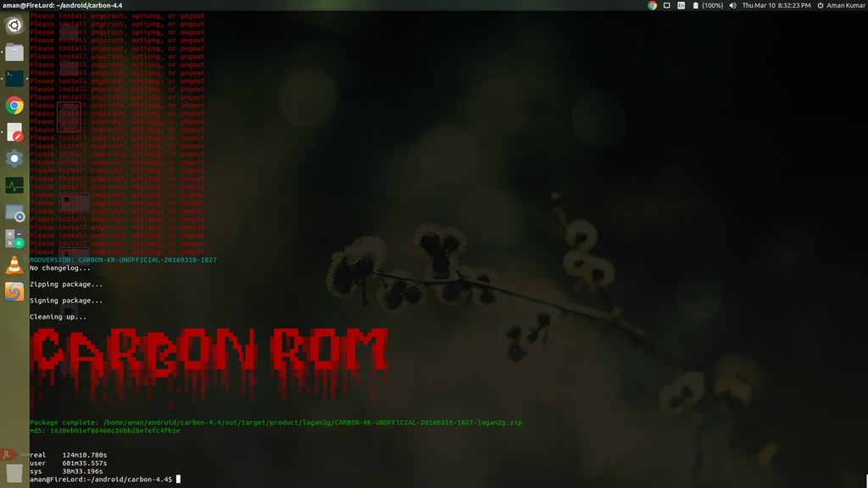Open the battery (100%) indicator menu

tap(707, 5)
